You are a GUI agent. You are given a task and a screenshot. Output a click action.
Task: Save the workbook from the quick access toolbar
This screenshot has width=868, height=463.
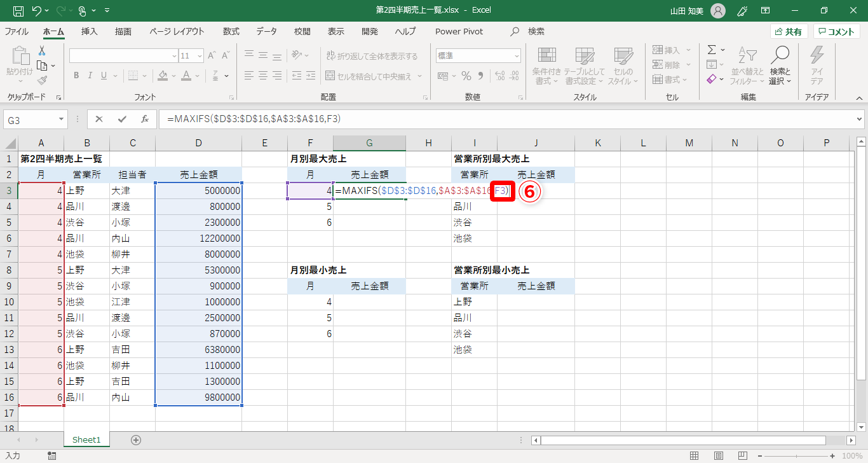18,11
